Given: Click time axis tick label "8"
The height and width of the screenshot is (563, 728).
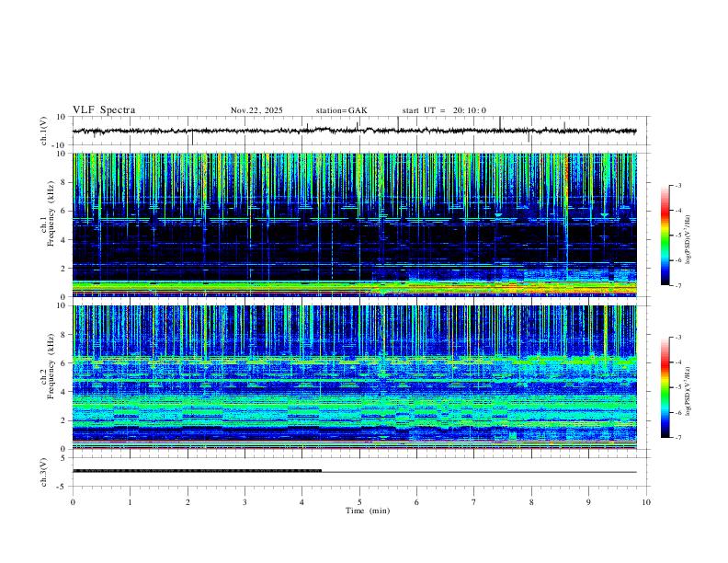Looking at the screenshot, I should click(531, 502).
